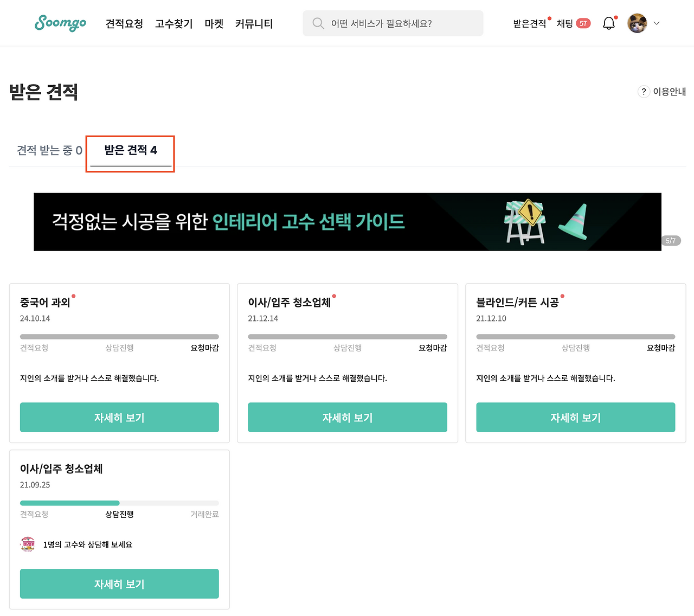Click the 5/7 banner page indicator

671,241
